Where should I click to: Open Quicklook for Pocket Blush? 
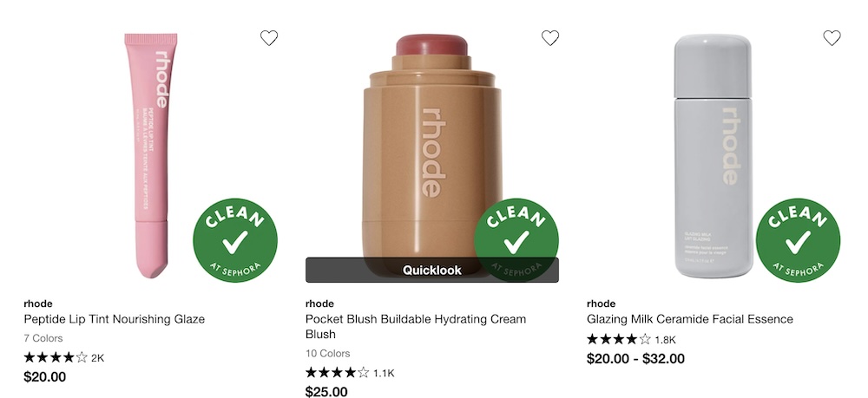(x=431, y=270)
